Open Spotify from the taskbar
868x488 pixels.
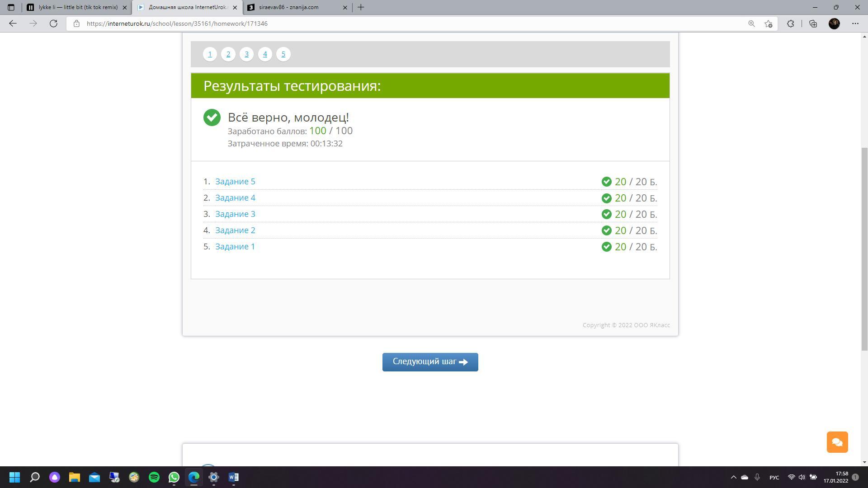(x=154, y=477)
